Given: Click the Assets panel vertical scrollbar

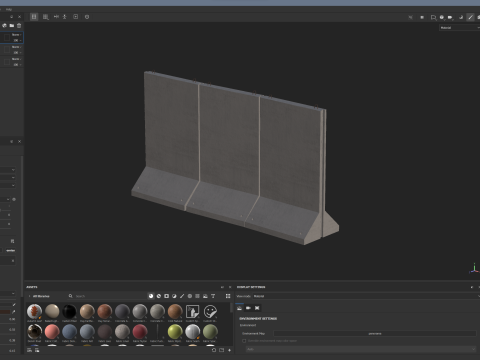Looking at the screenshot, I should point(232,308).
